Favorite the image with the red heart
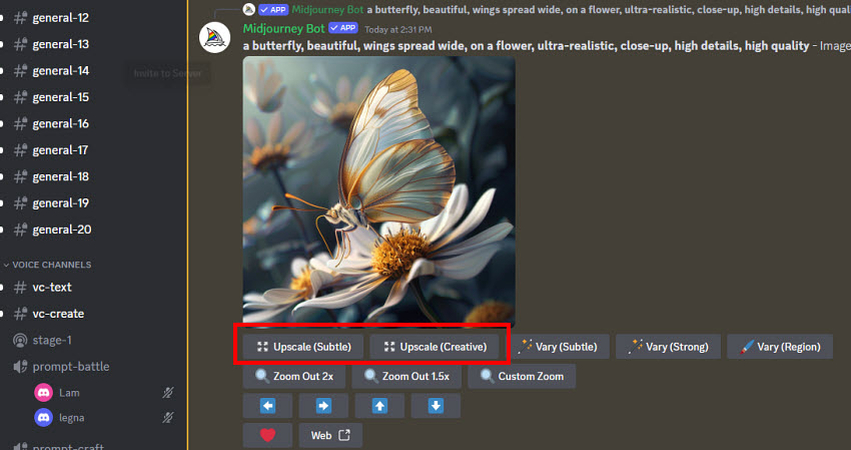Image resolution: width=851 pixels, height=450 pixels. pos(268,435)
